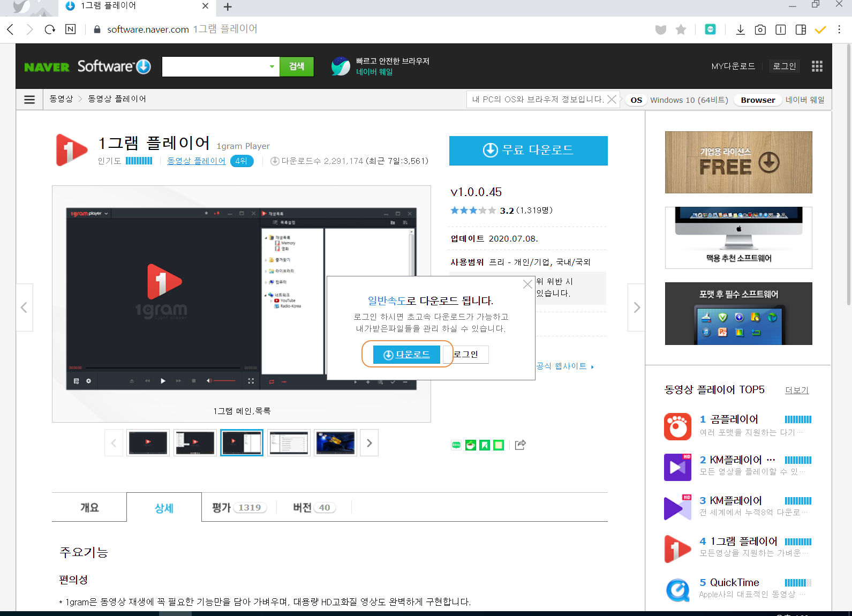Switch to the 상세 tab
This screenshot has height=616, width=852.
point(164,508)
